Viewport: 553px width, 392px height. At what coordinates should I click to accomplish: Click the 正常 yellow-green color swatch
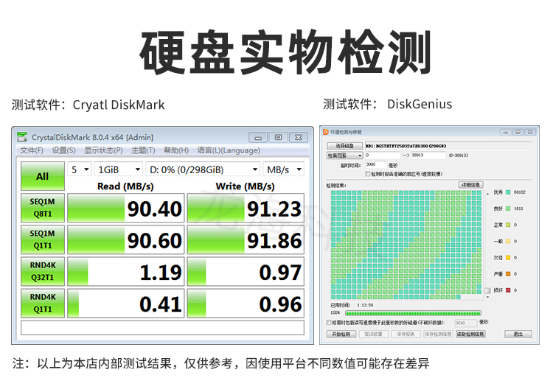pos(508,225)
